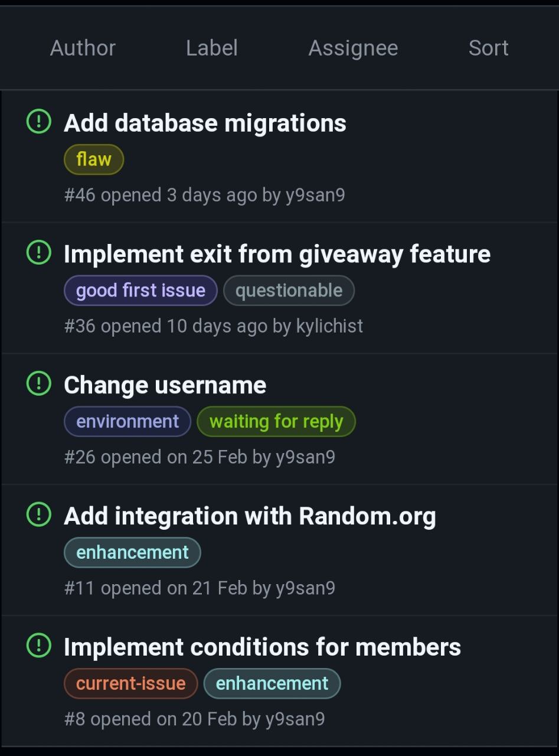Click open-issue icon beside Add database migrations
The height and width of the screenshot is (756, 559).
pyautogui.click(x=39, y=122)
